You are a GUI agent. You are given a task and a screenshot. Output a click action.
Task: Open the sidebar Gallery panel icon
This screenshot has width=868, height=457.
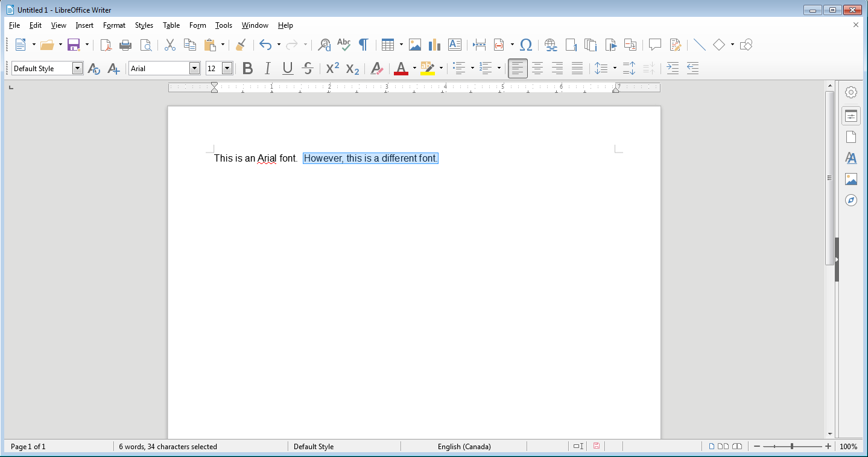[851, 179]
